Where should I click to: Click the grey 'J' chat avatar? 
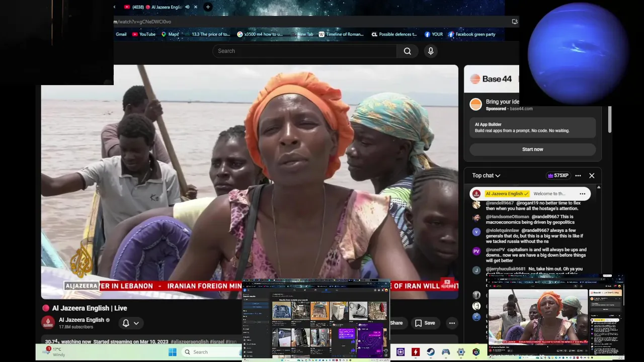click(476, 270)
